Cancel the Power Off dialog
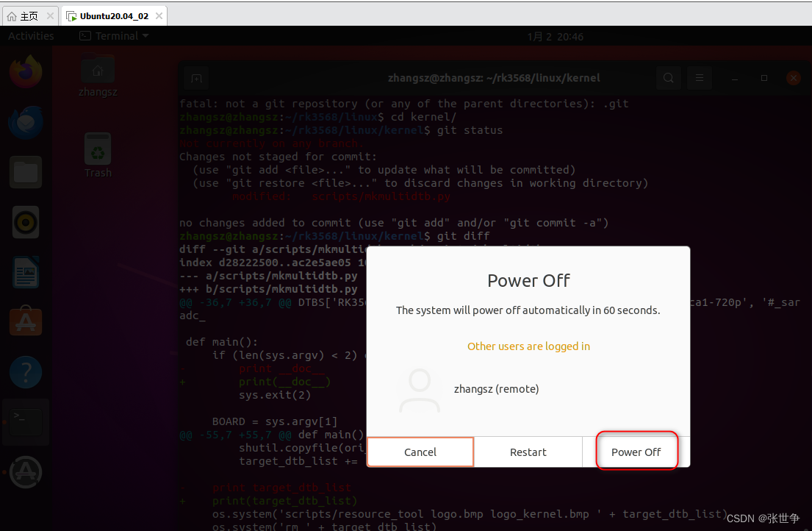The height and width of the screenshot is (531, 812). coord(420,452)
